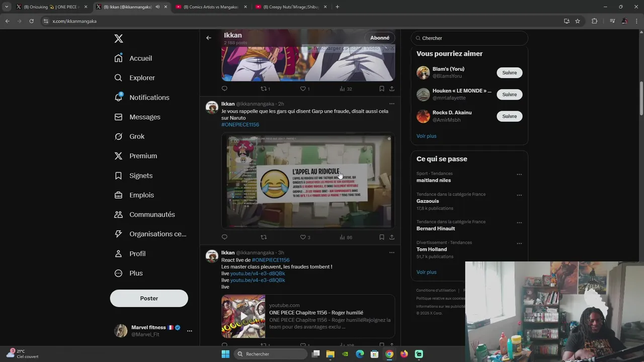Open the tab search dropdown arrow

[x=6, y=7]
